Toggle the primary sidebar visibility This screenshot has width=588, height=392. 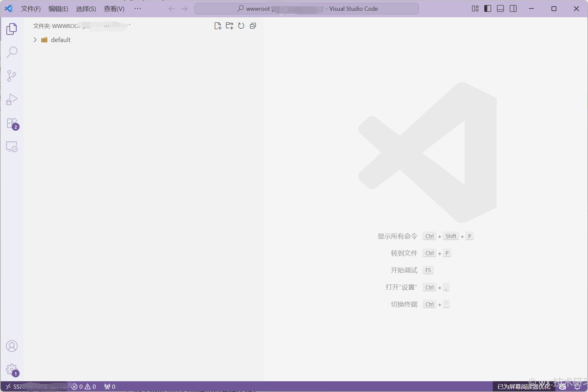488,9
